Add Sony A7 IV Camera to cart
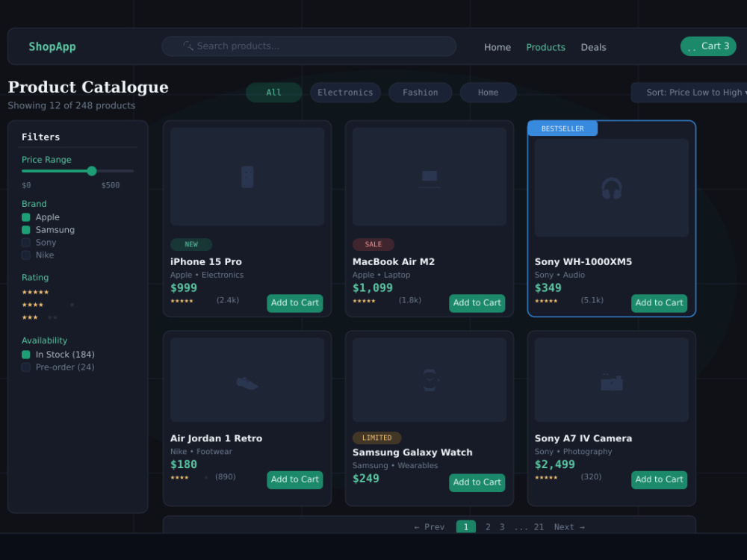This screenshot has width=747, height=560. (659, 479)
